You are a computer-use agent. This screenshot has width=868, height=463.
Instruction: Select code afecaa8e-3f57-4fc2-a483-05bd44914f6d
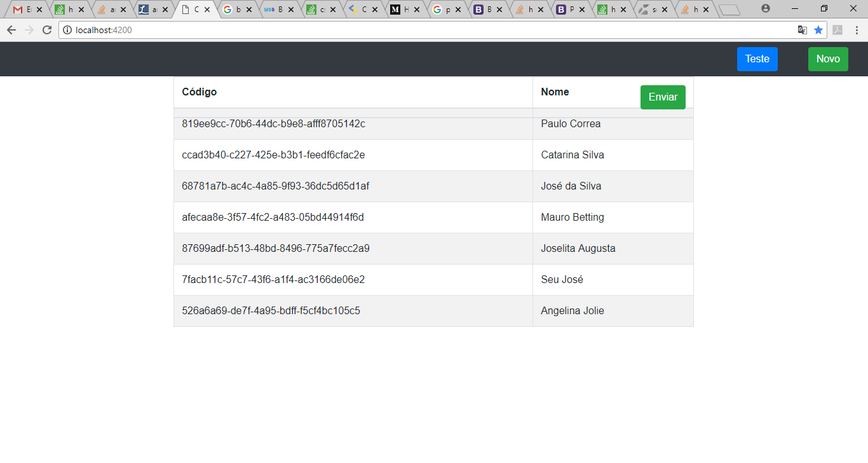273,218
